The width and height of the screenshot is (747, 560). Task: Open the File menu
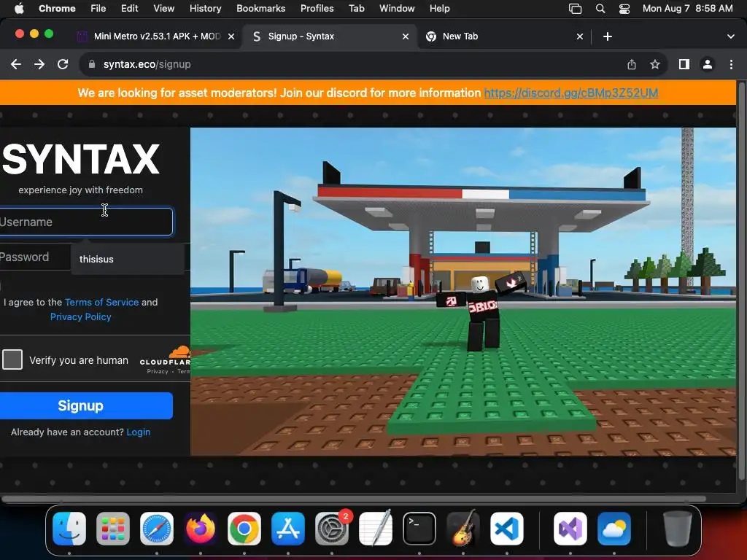pos(98,9)
